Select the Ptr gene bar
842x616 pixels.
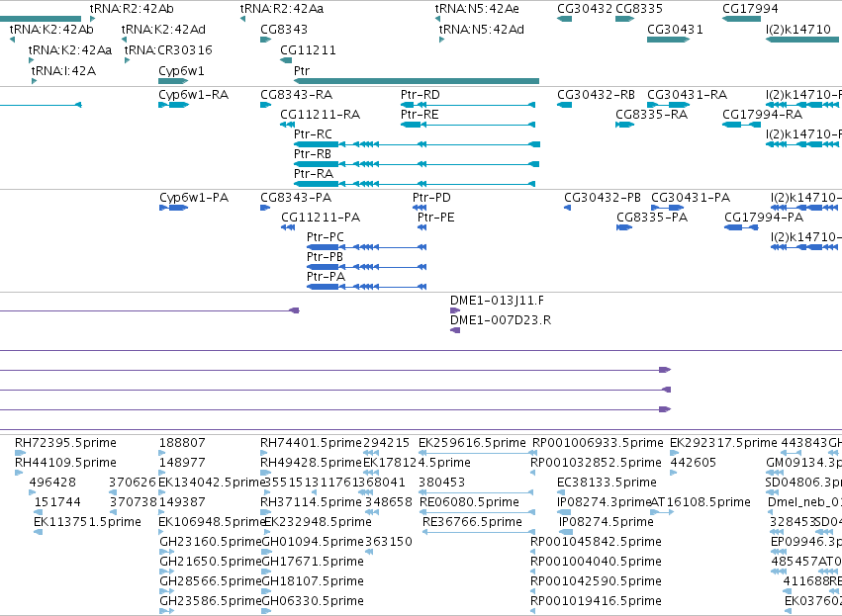pyautogui.click(x=417, y=81)
